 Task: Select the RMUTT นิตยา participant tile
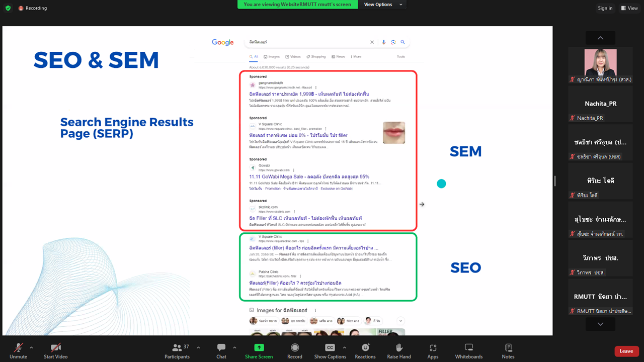coord(600,297)
